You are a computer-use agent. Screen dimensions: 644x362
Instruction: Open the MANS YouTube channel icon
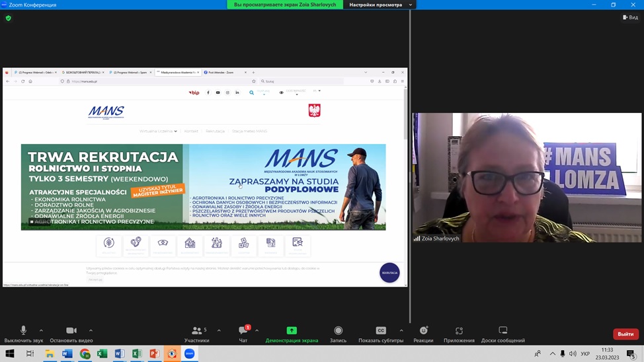click(x=218, y=92)
